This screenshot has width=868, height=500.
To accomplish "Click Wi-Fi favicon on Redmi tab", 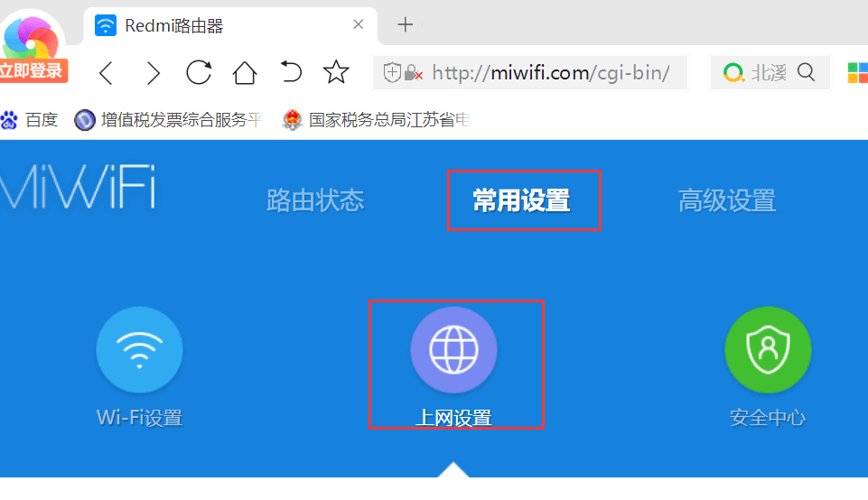I will pos(105,25).
